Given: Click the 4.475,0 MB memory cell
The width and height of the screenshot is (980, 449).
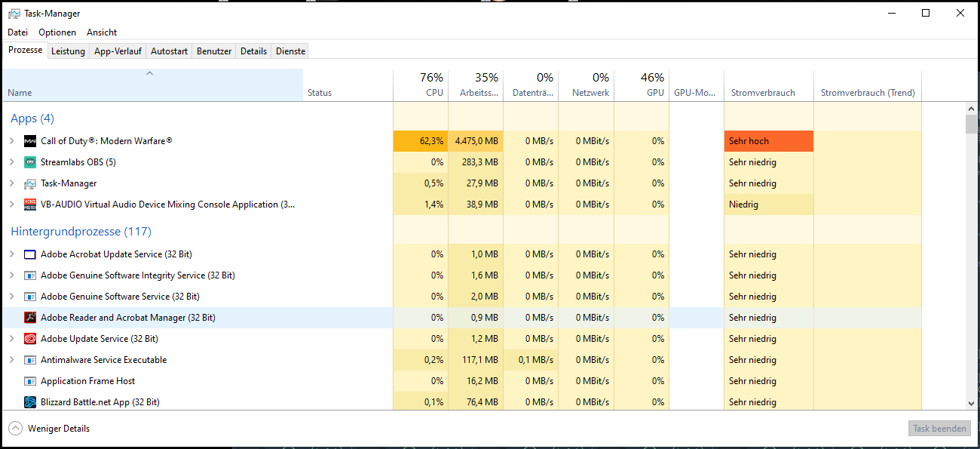Looking at the screenshot, I should pyautogui.click(x=476, y=141).
